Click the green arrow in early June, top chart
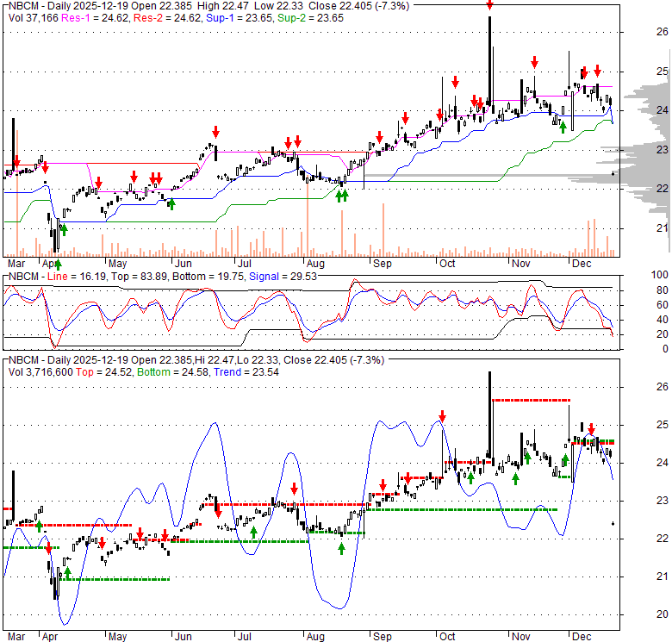 (171, 204)
